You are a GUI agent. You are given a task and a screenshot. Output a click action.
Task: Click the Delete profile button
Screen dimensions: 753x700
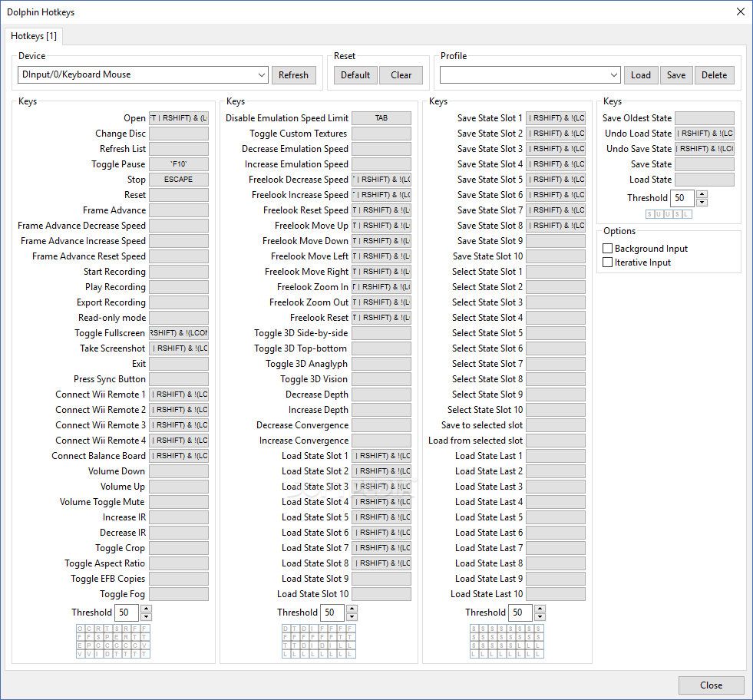click(x=714, y=75)
